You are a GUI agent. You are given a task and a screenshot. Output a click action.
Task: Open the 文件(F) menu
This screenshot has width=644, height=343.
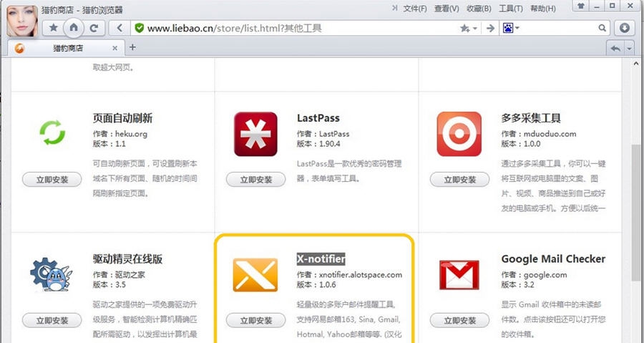tap(415, 9)
